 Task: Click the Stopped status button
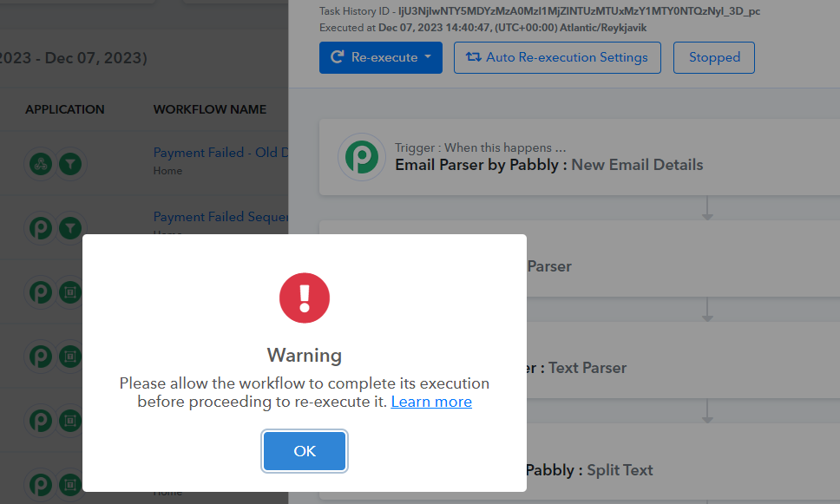713,57
